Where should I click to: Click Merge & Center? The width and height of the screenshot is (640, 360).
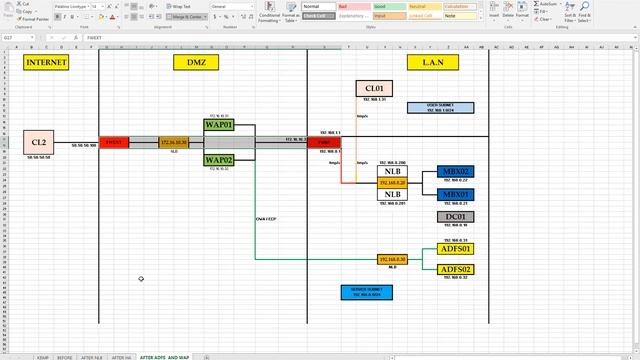point(184,17)
